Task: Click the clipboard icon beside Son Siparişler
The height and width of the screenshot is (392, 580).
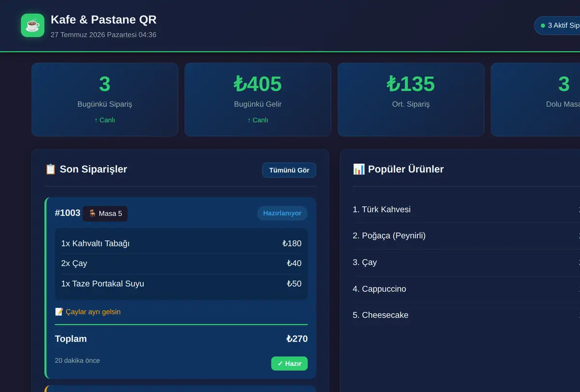Action: (x=50, y=169)
